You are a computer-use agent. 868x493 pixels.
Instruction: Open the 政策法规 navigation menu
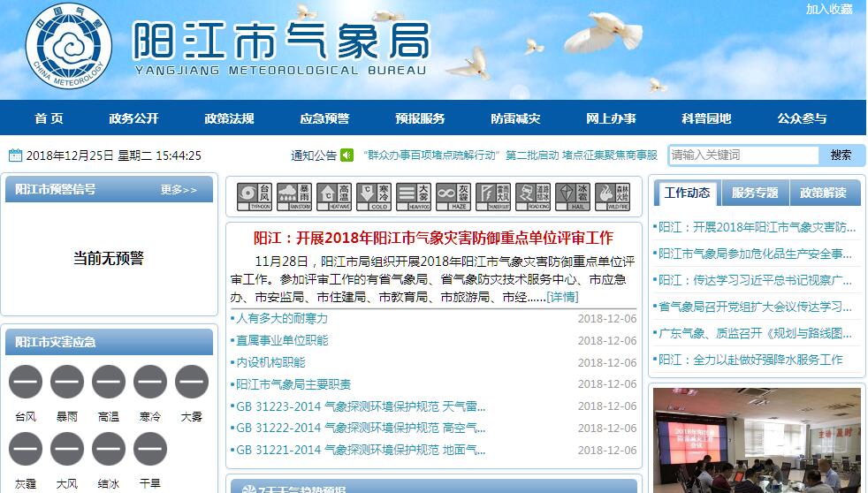point(229,118)
